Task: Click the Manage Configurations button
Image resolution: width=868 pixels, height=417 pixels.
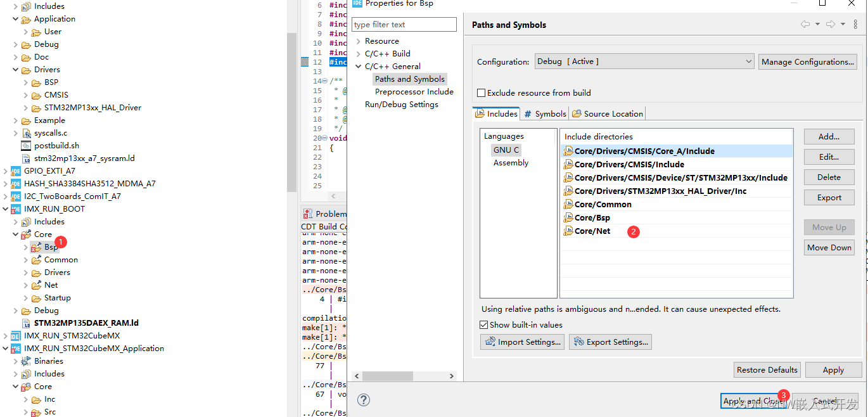Action: [x=807, y=61]
